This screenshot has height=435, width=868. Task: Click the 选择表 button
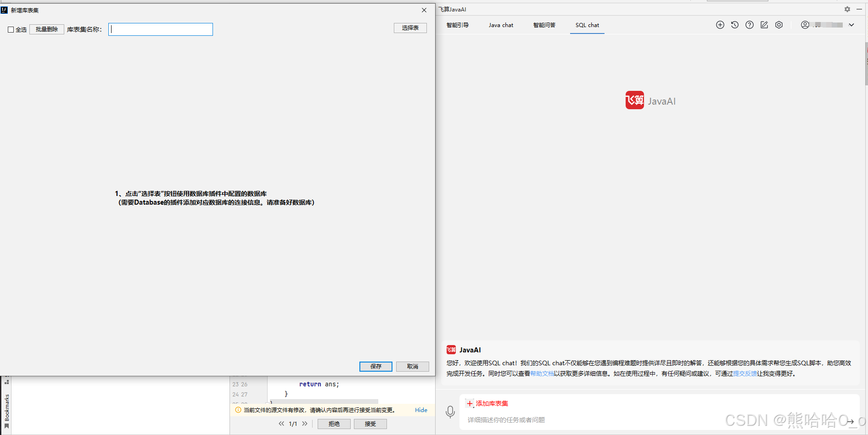click(x=410, y=28)
